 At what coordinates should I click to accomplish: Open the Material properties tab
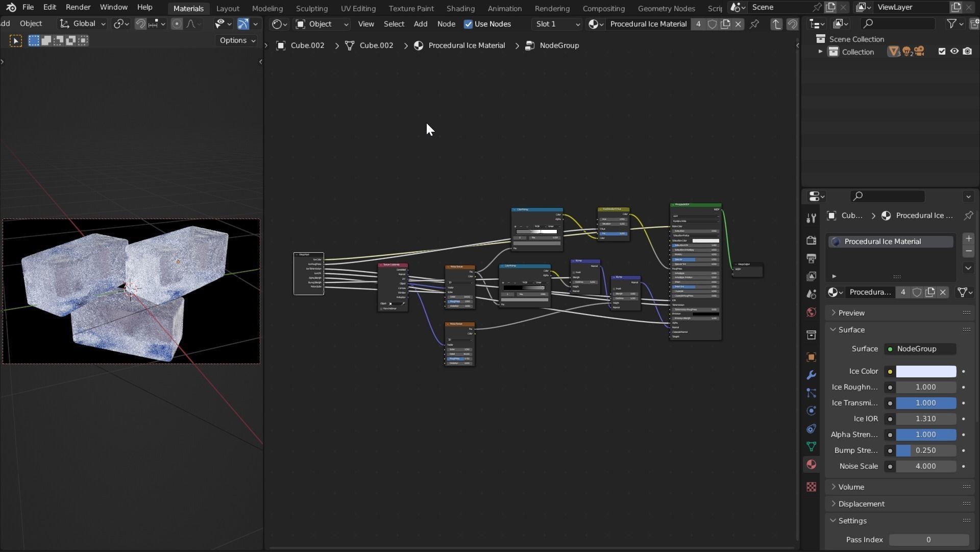[811, 464]
